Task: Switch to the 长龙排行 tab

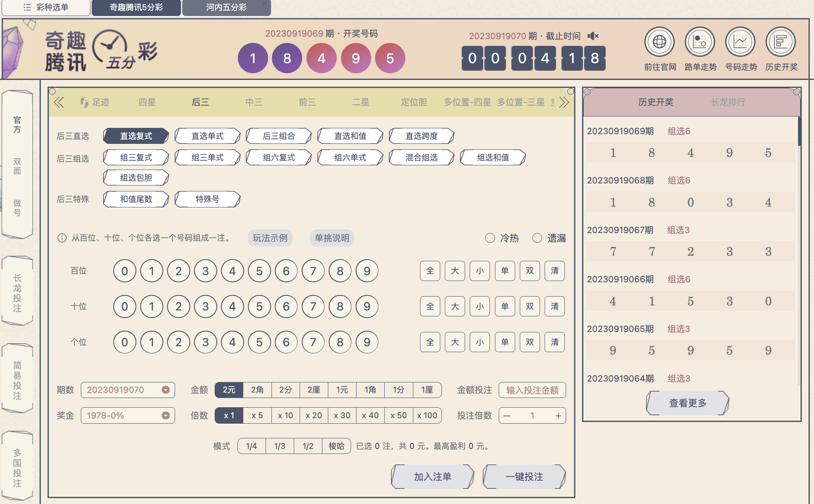Action: click(x=728, y=102)
